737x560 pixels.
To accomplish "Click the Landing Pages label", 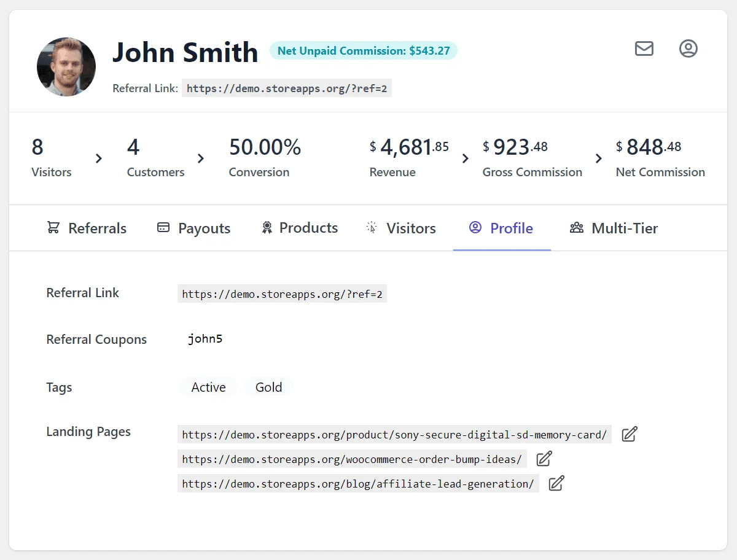I will [x=88, y=432].
